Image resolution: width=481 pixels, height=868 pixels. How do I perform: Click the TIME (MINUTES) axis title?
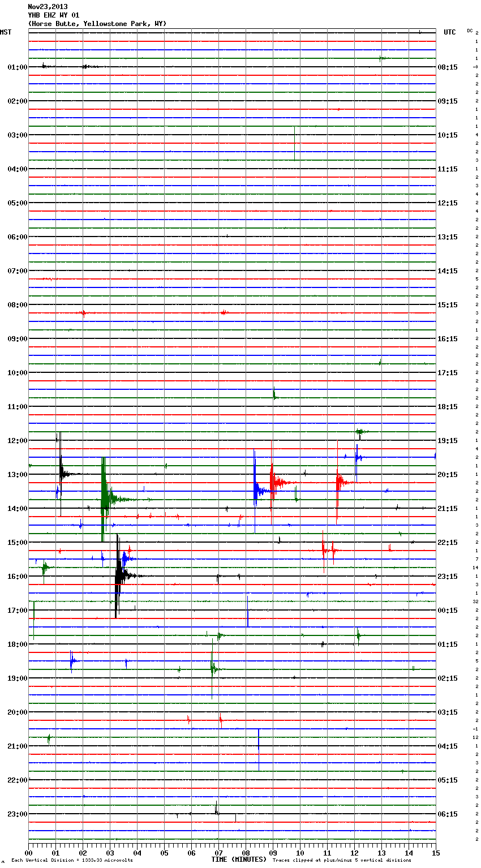point(239,860)
